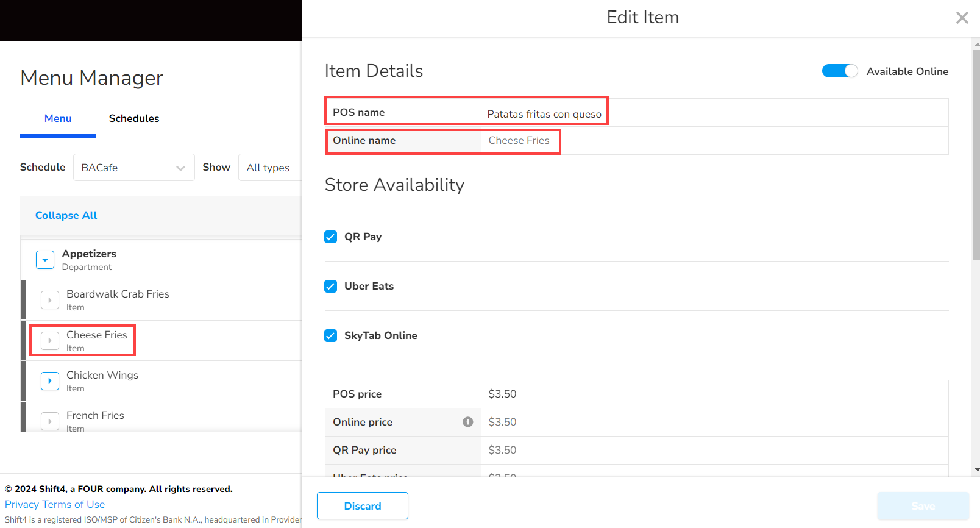Viewport: 980px width, 528px height.
Task: Close the Edit Item panel
Action: click(x=962, y=18)
